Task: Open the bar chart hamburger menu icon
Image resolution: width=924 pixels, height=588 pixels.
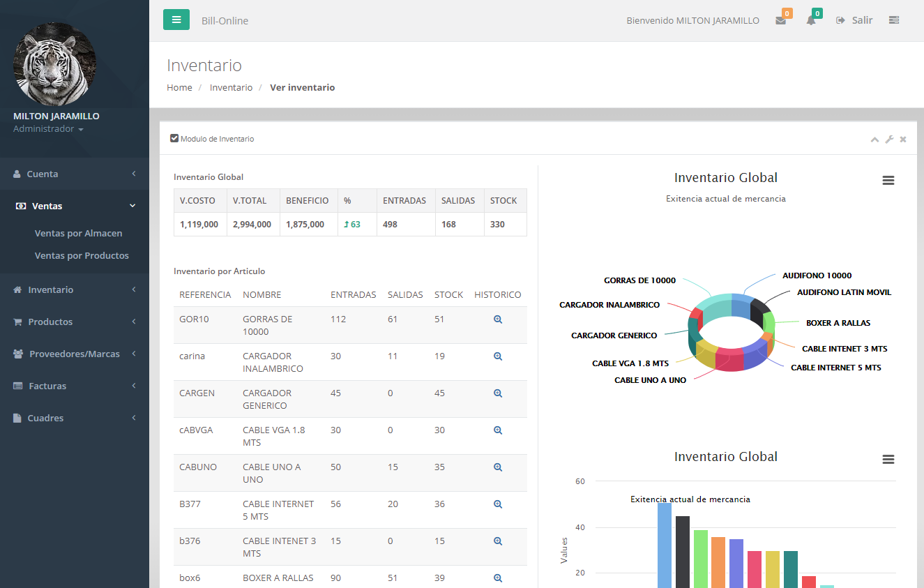Action: 888,460
